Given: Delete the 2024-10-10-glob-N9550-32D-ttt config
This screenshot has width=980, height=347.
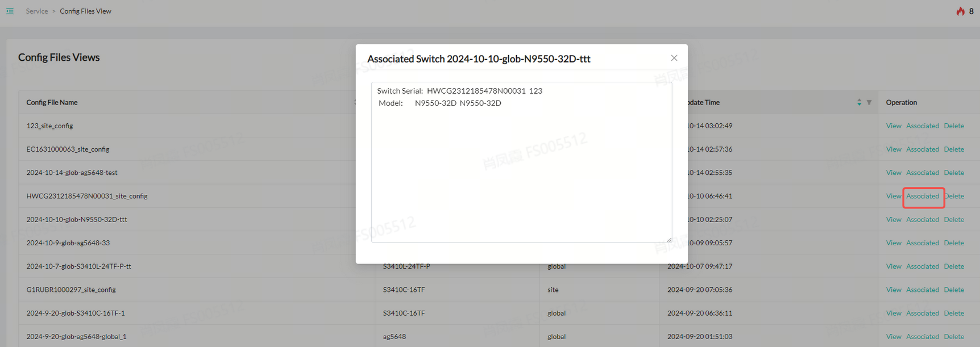Looking at the screenshot, I should click(953, 220).
